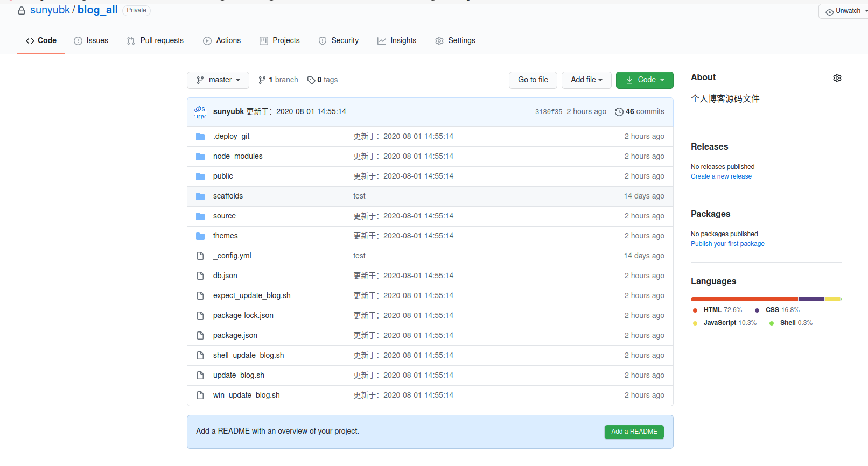
Task: Click the tag icon beside 0 tags
Action: tap(311, 80)
